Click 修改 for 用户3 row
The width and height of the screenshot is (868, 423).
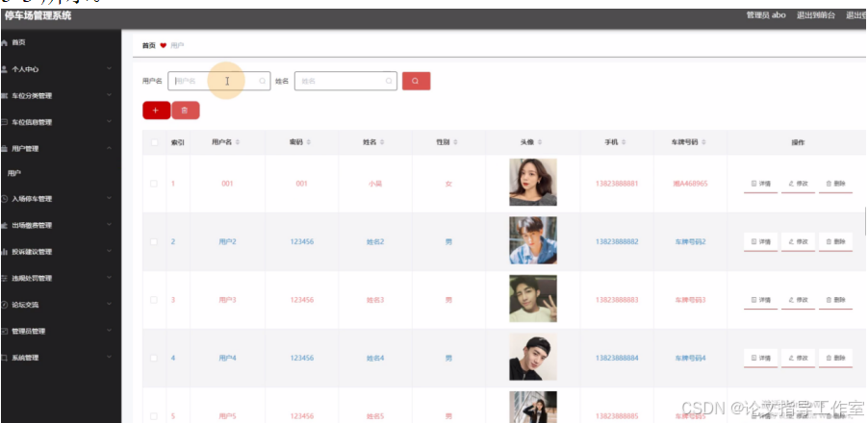point(798,300)
